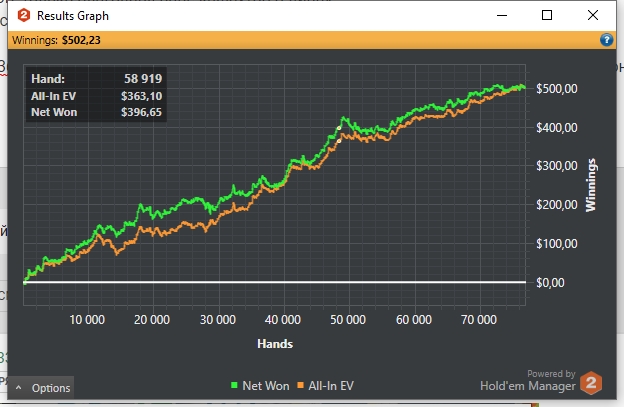Minimize the Results Graph window
Image resolution: width=624 pixels, height=407 pixels.
pos(502,15)
